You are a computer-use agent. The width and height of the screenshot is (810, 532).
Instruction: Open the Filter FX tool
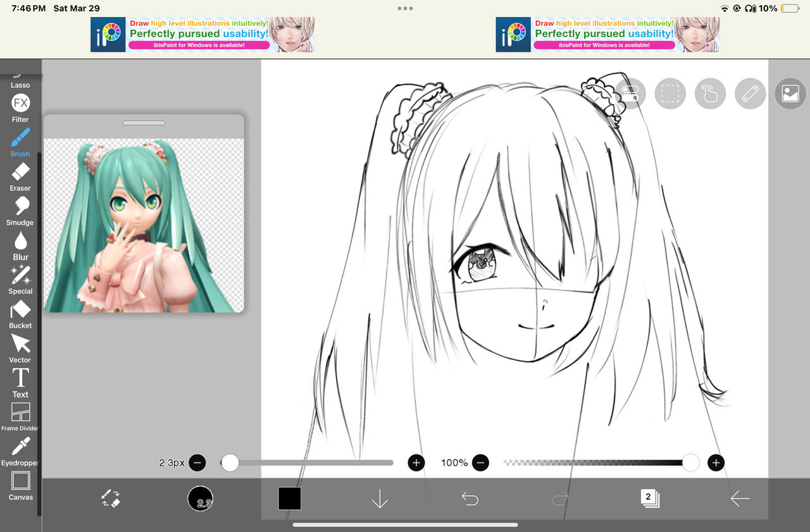coord(20,108)
